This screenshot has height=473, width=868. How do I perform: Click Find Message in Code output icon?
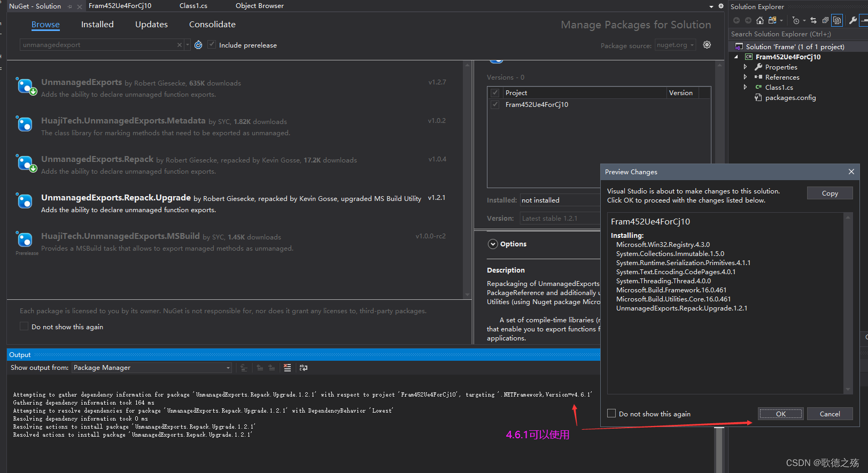(x=244, y=368)
